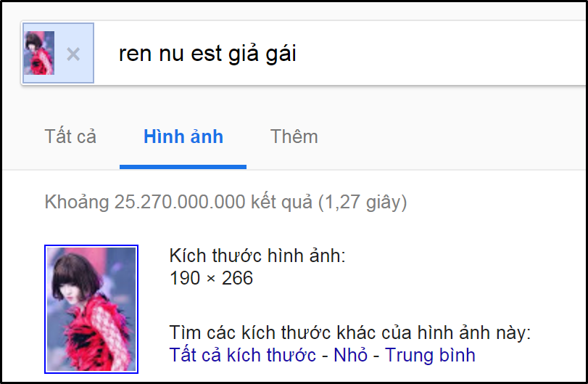
Task: Follow the Tất cả kích thước link
Action: 243,355
